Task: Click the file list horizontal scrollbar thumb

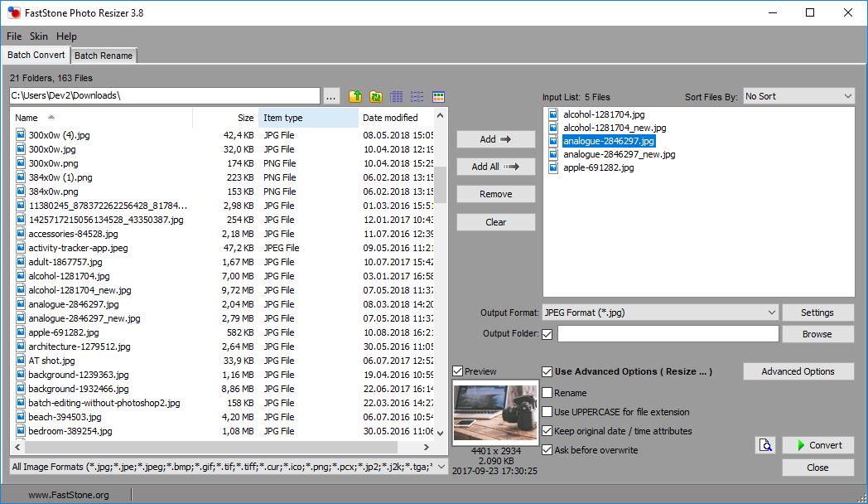Action: pyautogui.click(x=211, y=447)
